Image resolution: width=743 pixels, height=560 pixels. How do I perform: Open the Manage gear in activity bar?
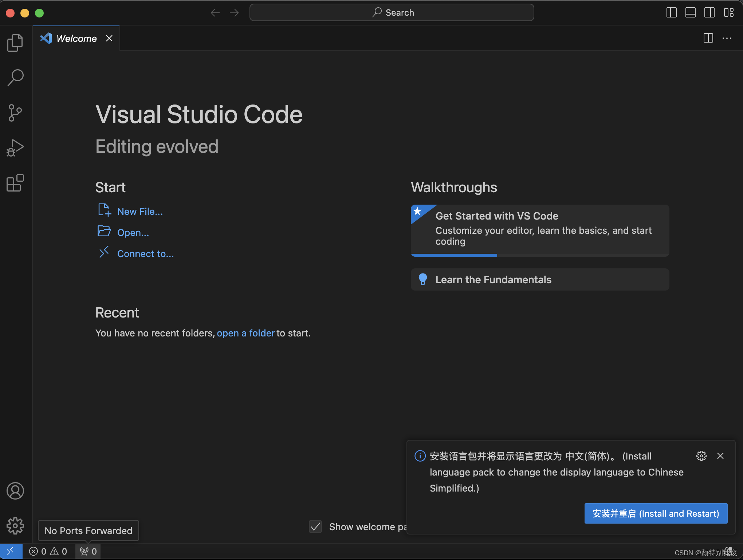click(x=15, y=526)
